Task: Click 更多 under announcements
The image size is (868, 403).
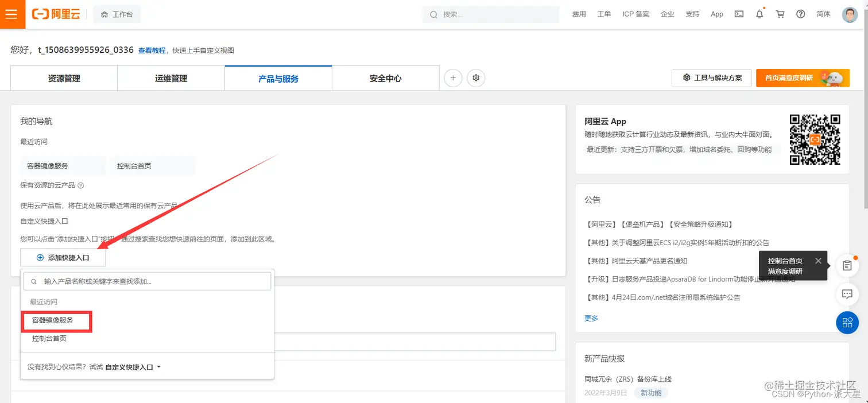Action: [591, 318]
